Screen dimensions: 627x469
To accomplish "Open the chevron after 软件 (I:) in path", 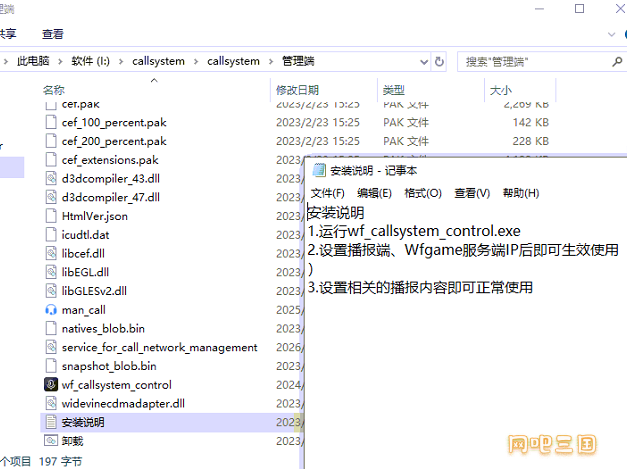I will pos(121,62).
